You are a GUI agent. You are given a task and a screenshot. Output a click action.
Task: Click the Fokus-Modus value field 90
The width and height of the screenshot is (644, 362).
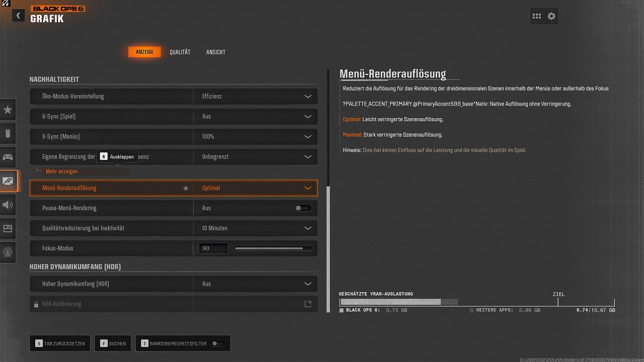(x=213, y=248)
